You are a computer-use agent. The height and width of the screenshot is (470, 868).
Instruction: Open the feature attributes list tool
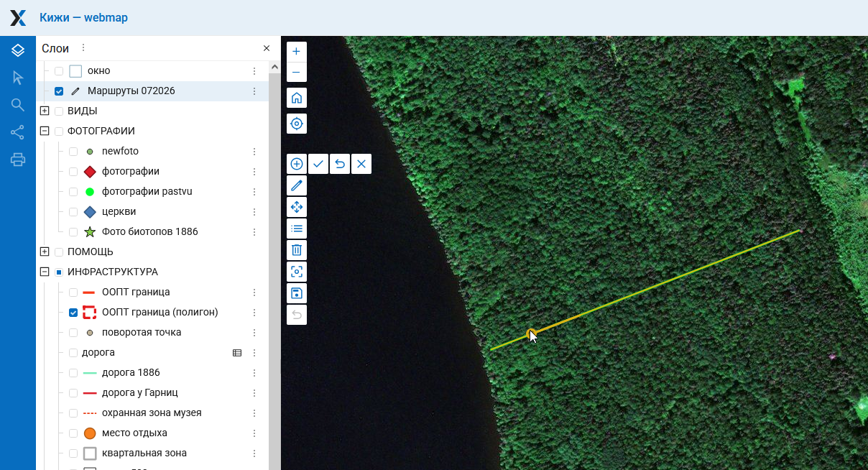coord(297,229)
